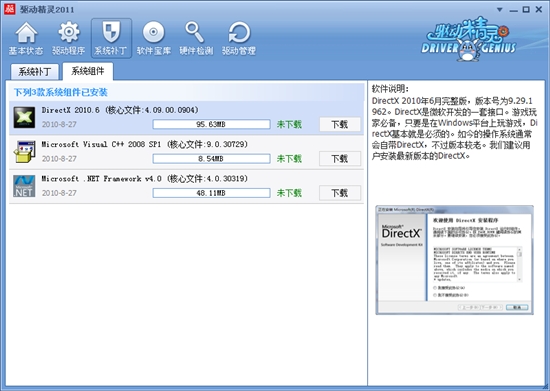Open the 基本状态 home icon
Image resolution: width=550 pixels, height=391 pixels.
pyautogui.click(x=26, y=39)
